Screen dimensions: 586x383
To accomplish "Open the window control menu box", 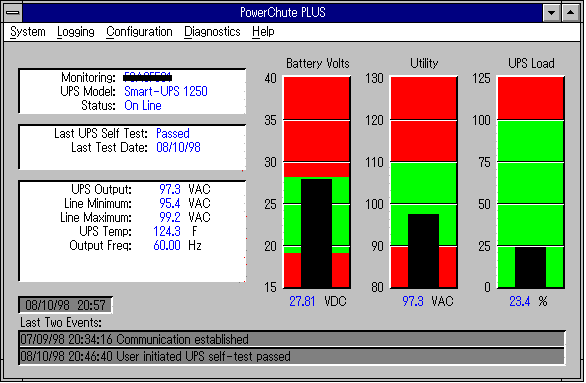I will click(13, 12).
